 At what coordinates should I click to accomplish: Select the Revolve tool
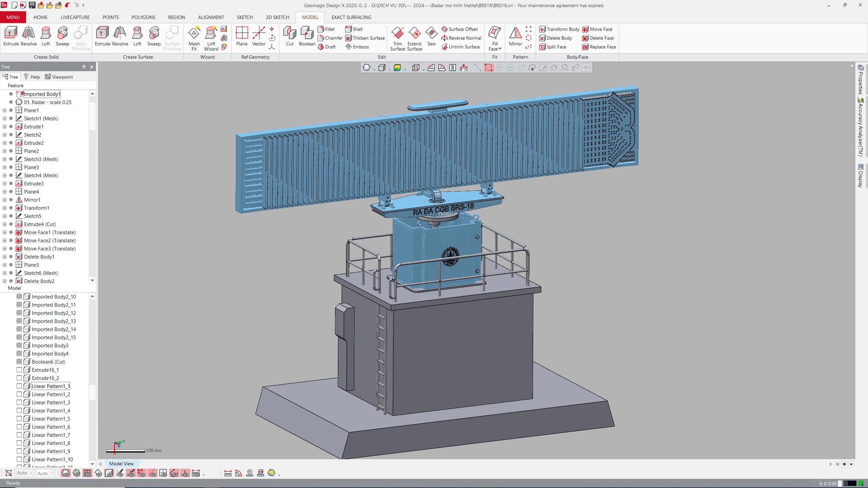pyautogui.click(x=28, y=36)
